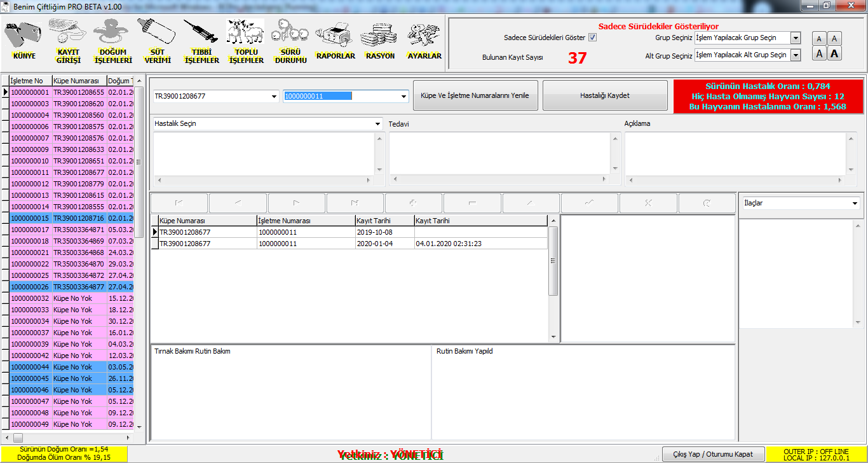The image size is (868, 463).
Task: Click the Hastalığı Kaydet button
Action: 605,95
